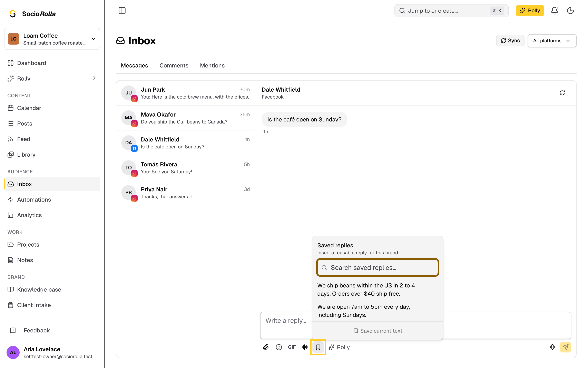Open the GIF picker

click(292, 347)
